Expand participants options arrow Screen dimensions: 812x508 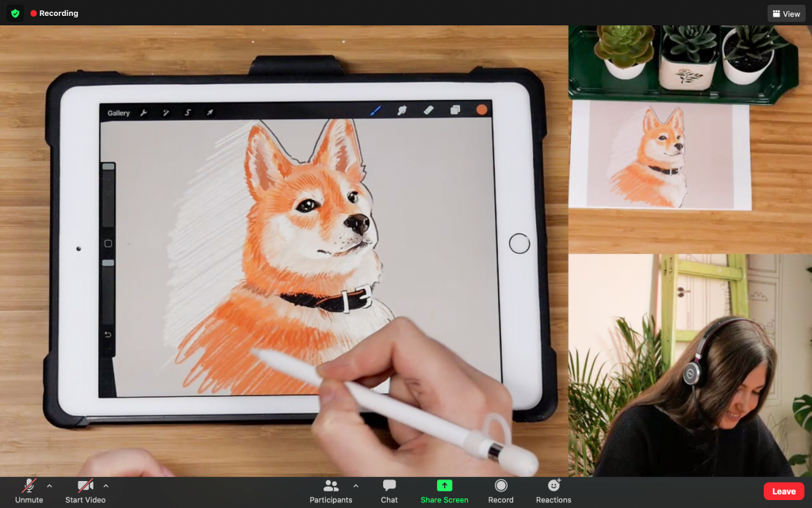(x=356, y=487)
